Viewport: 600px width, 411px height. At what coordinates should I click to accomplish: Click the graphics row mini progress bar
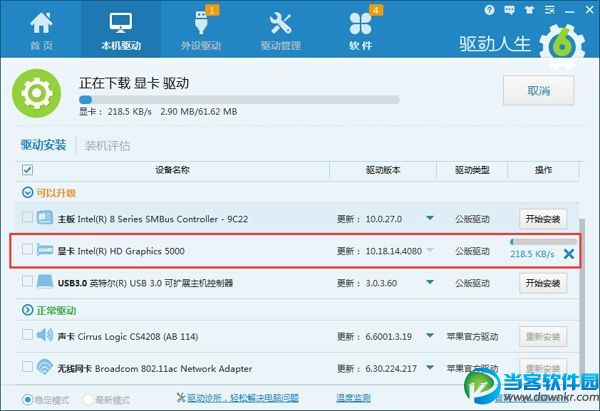point(543,241)
